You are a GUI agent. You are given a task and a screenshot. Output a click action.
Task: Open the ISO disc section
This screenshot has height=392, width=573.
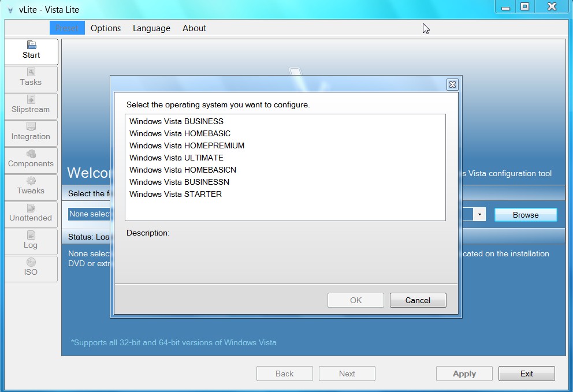click(x=31, y=268)
